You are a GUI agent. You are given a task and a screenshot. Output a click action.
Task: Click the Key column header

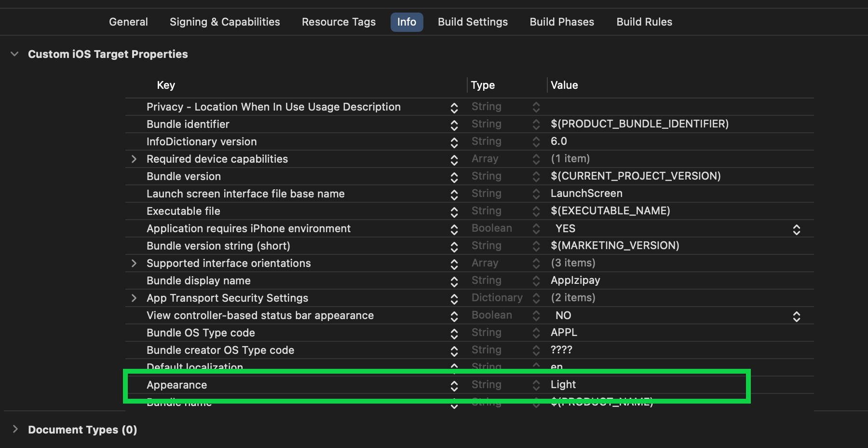[x=166, y=85]
